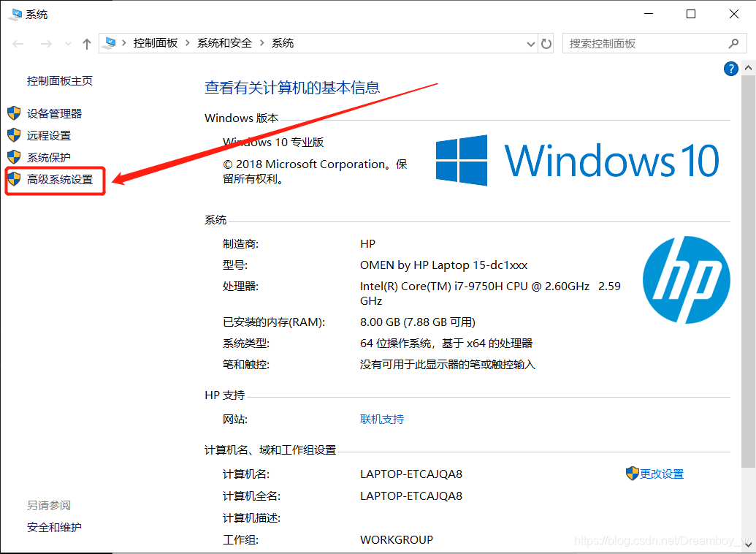
Task: Open recent locations dropdown arrow
Action: coord(68,44)
